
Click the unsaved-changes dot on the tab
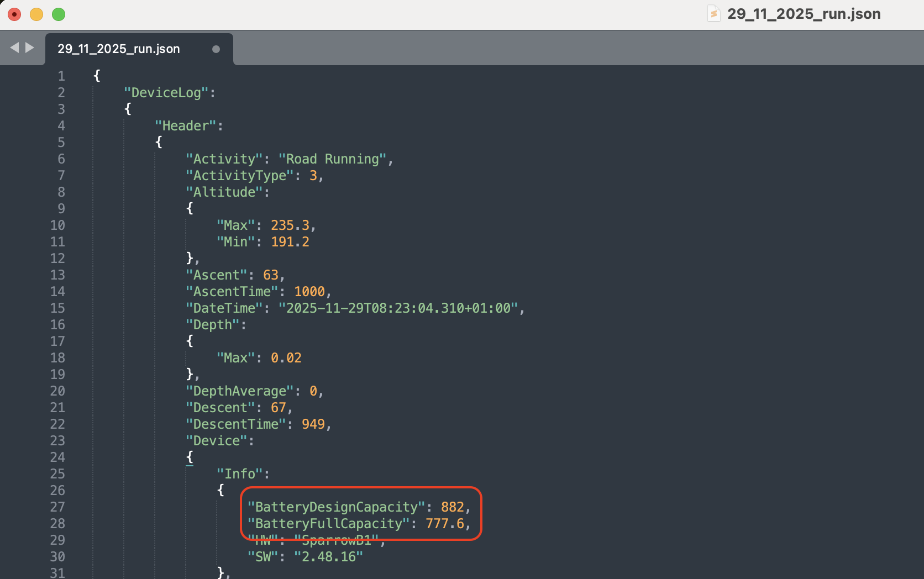(x=216, y=49)
